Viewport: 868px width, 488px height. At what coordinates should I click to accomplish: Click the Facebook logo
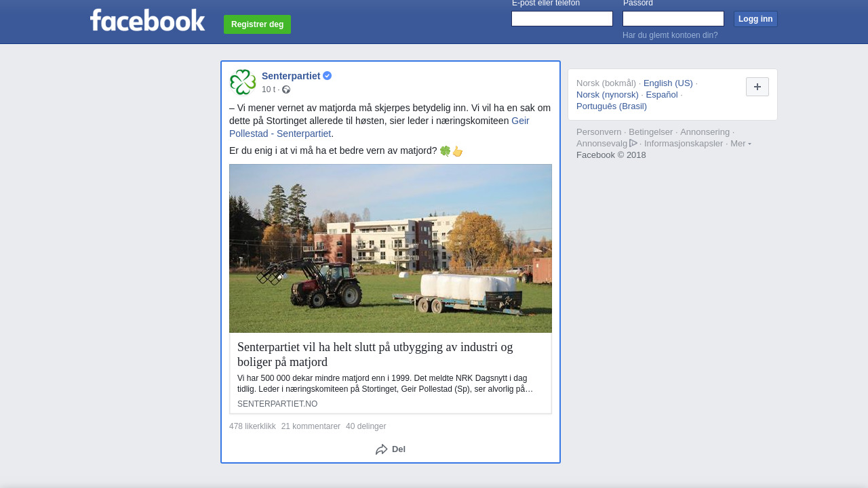coord(147,20)
